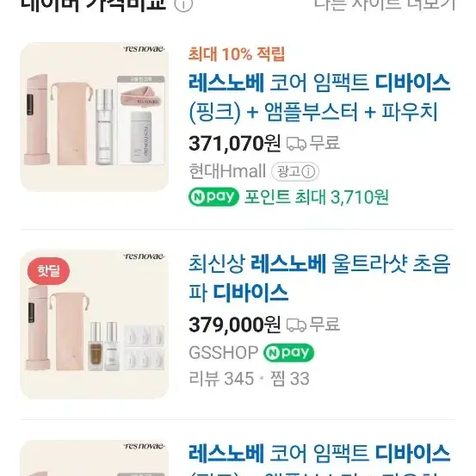
Task: Select the 371,070원 price
Action: (x=234, y=143)
